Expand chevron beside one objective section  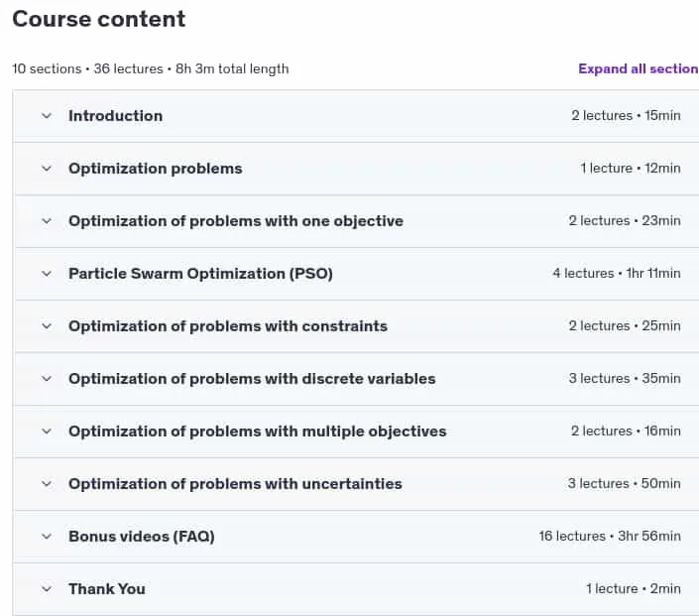coord(47,221)
